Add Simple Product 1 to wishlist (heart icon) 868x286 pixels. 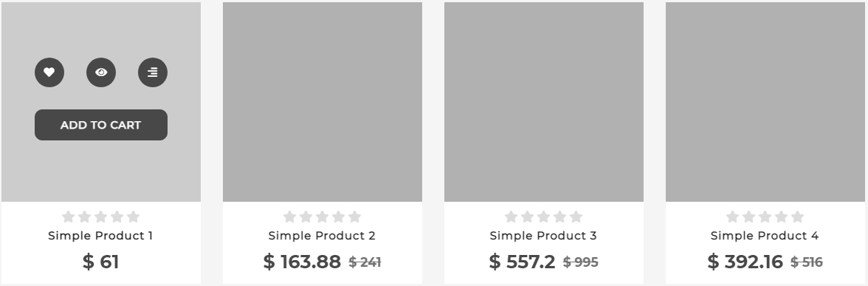click(x=49, y=72)
